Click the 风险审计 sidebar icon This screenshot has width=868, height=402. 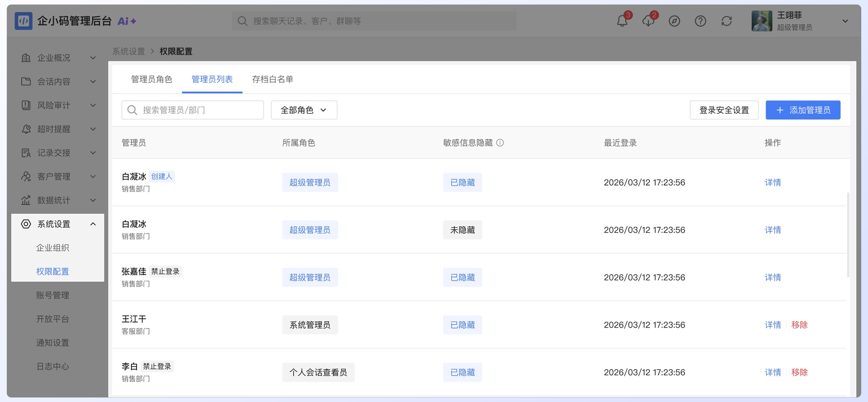(x=26, y=105)
